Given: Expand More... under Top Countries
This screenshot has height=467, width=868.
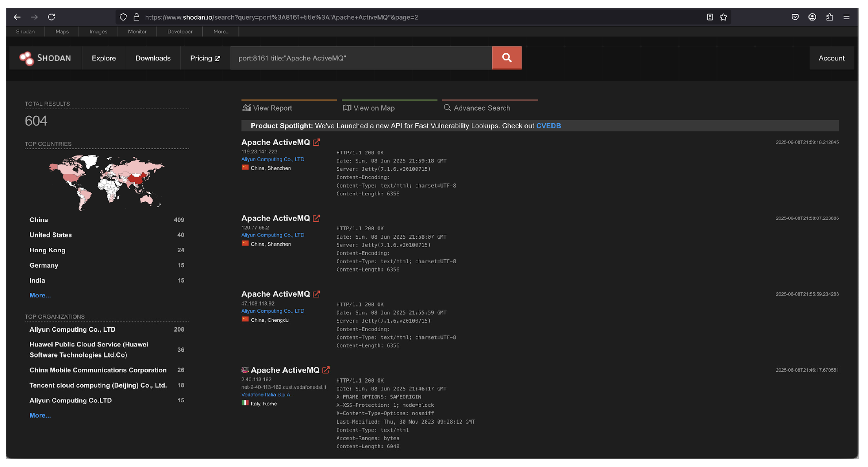Looking at the screenshot, I should point(40,295).
